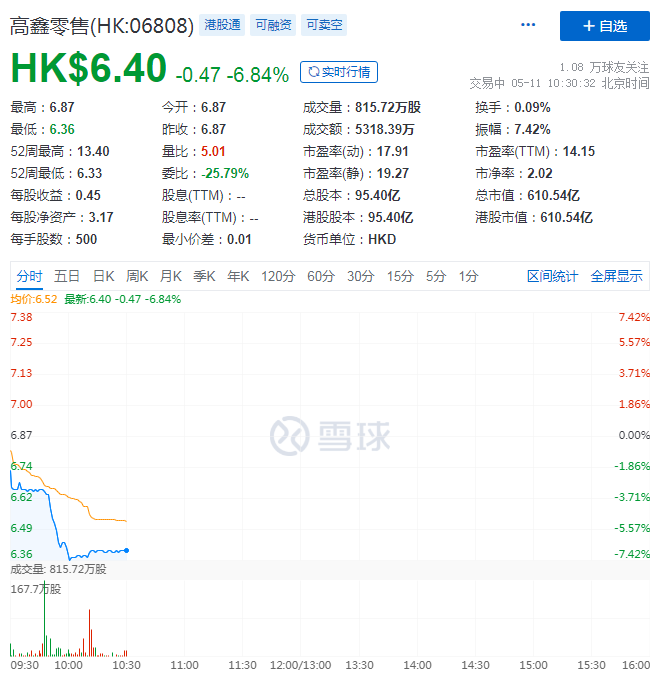Image resolution: width=665 pixels, height=684 pixels.
Task: Click the 港股通 tag
Action: (221, 26)
